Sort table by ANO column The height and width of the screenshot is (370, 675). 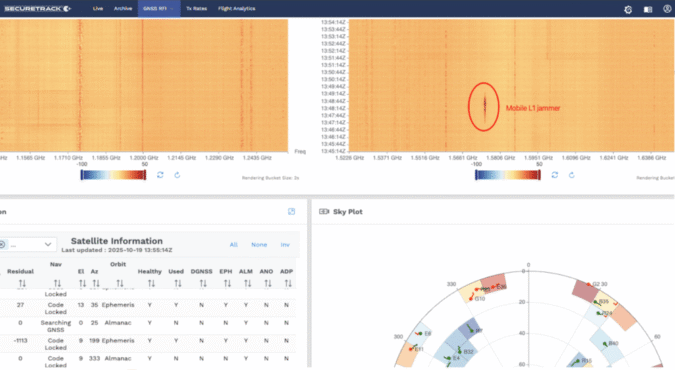pos(268,283)
